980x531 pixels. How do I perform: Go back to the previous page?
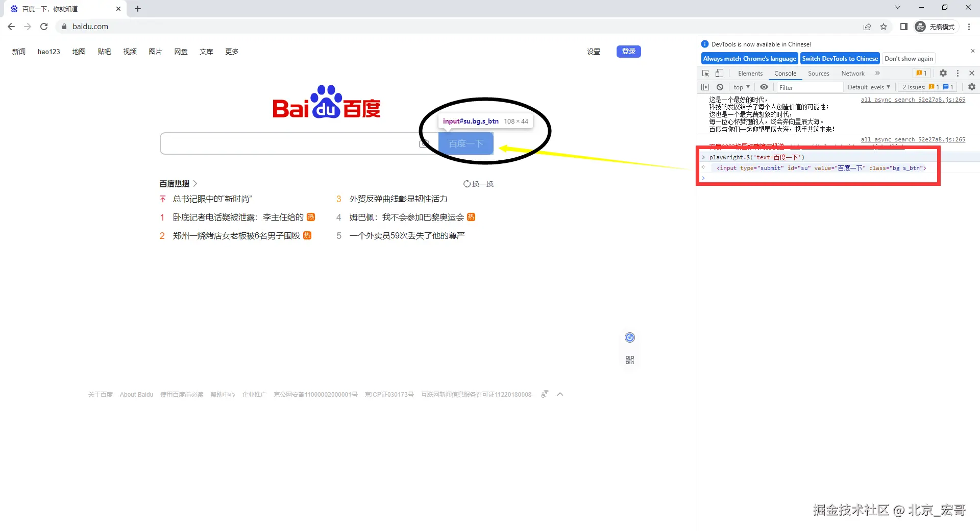tap(11, 27)
